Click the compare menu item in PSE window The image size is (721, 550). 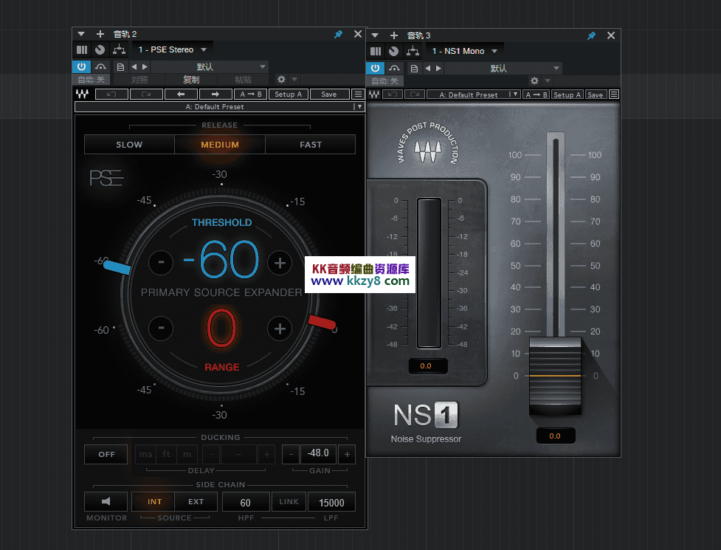139,80
